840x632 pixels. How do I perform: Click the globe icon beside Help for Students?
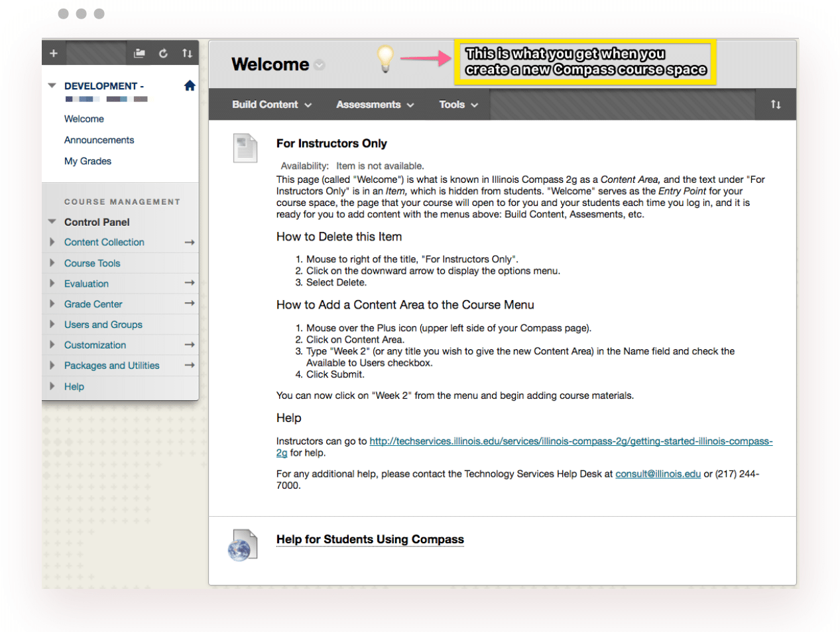242,545
